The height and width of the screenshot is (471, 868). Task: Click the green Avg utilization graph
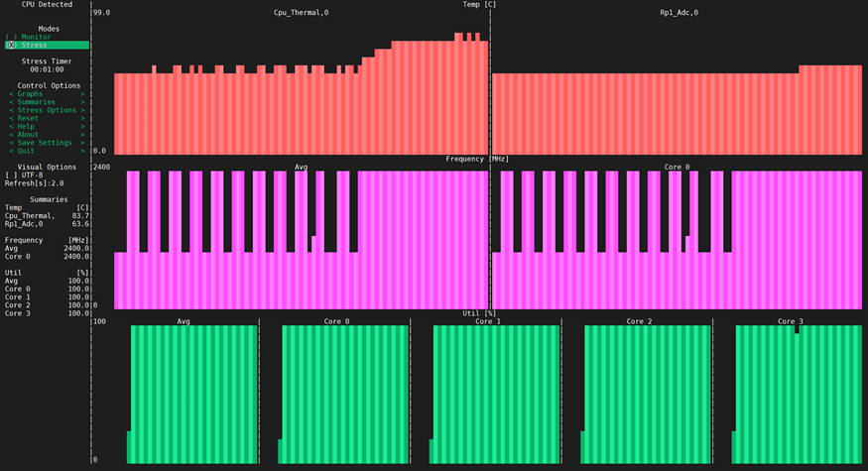point(191,397)
